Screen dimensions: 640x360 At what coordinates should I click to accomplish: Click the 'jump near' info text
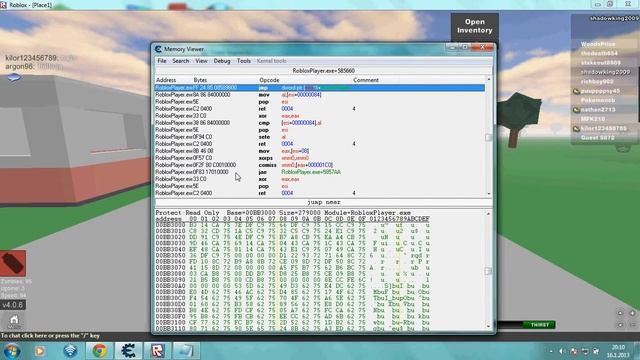(x=324, y=202)
